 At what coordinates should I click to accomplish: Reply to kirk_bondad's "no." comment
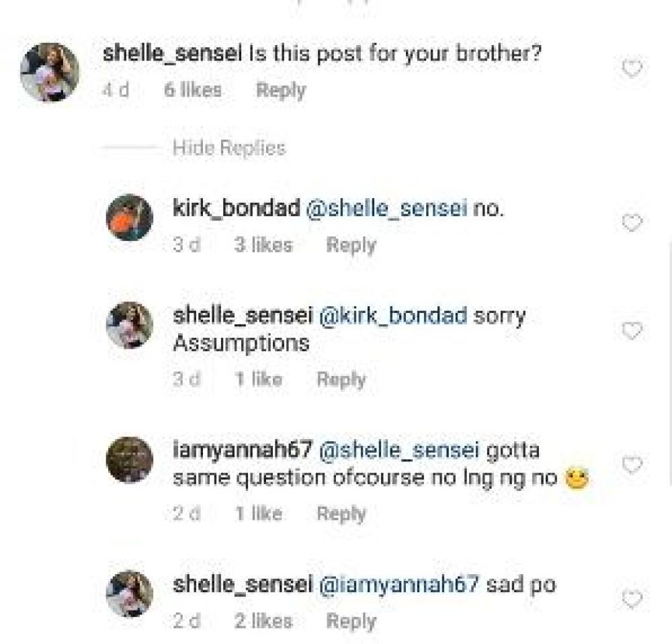pos(351,245)
